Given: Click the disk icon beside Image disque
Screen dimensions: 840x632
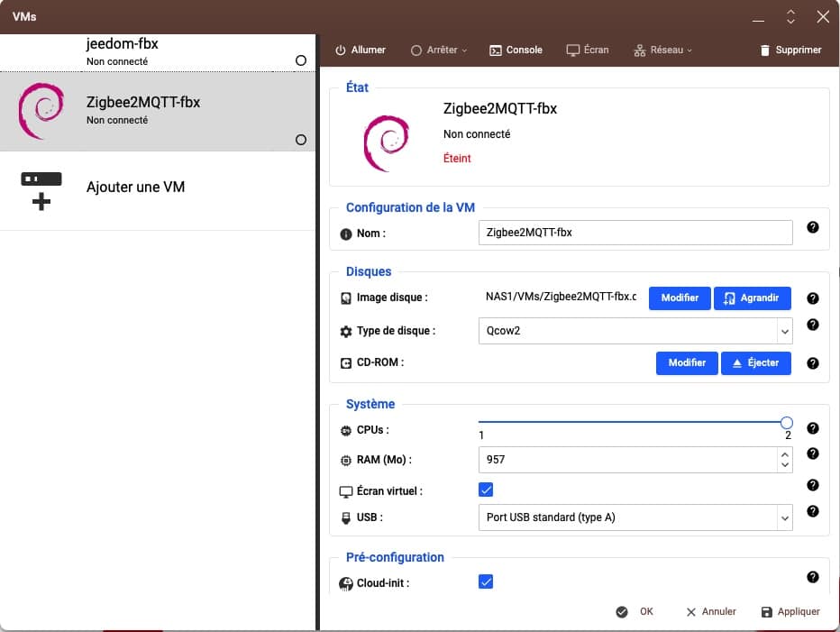Looking at the screenshot, I should click(x=346, y=298).
